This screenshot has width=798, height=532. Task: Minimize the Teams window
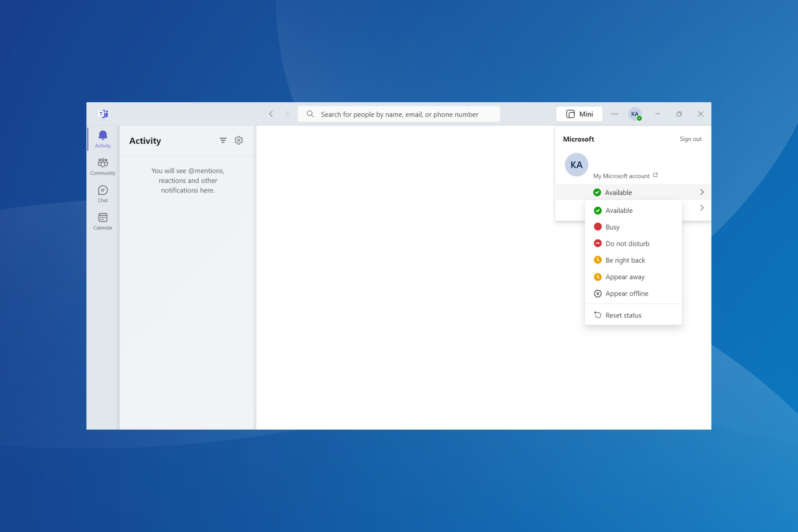658,114
